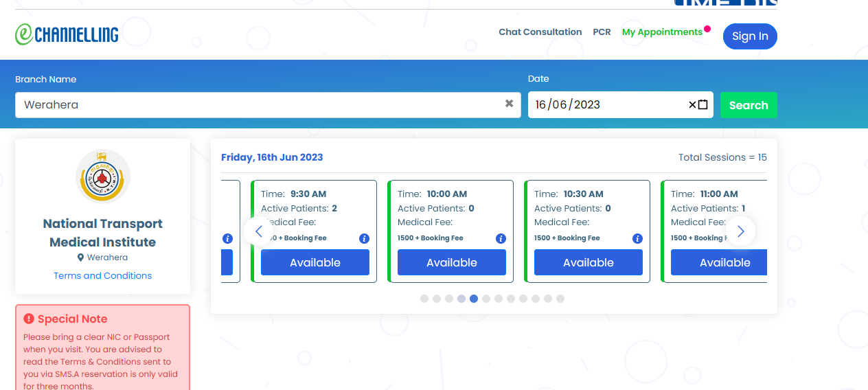Screen dimensions: 868x390
Task: Go to the third carousel page dot
Action: (x=449, y=299)
